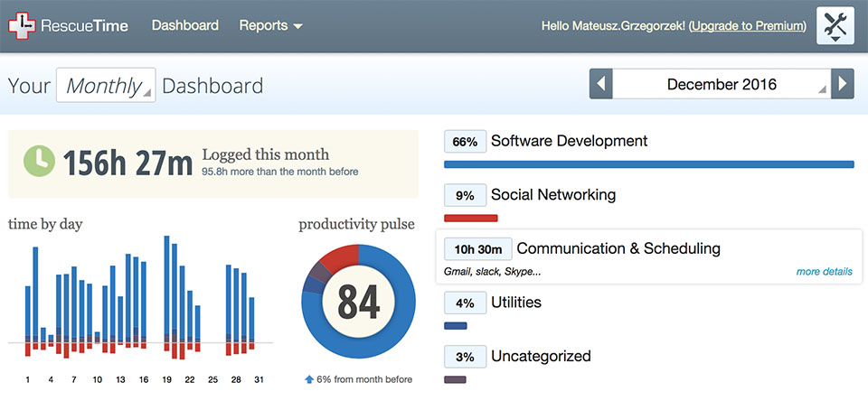Click the 4% Utilities badge
This screenshot has height=401, width=868.
click(x=465, y=303)
